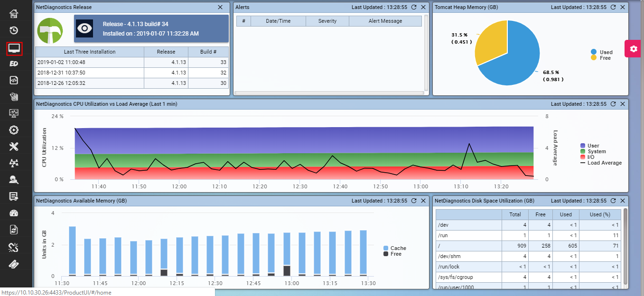Click the Date/Time column header in Alerts
Image resolution: width=644 pixels, height=296 pixels.
tap(278, 21)
